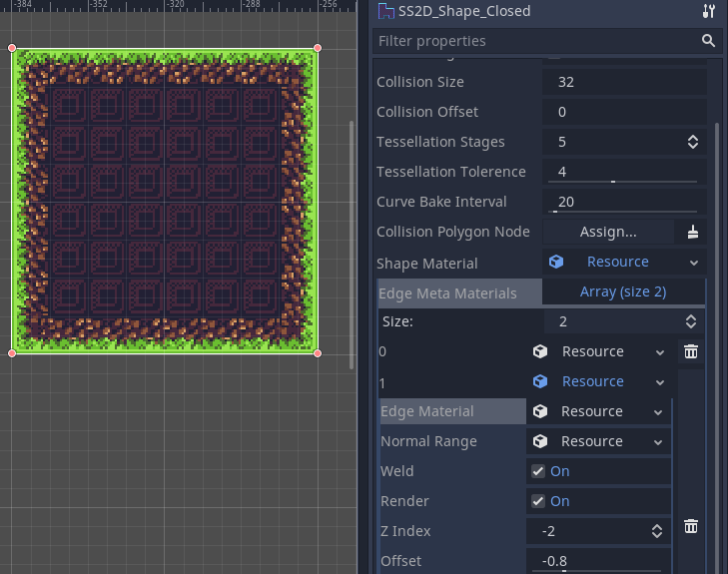
Task: Click trash icon beside the Z Index row
Action: (690, 526)
